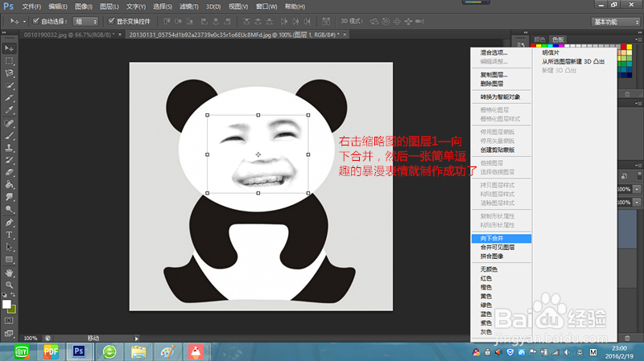Click the 3D rotate mode icon
Viewport: 644px width, 361px height.
coord(374,22)
